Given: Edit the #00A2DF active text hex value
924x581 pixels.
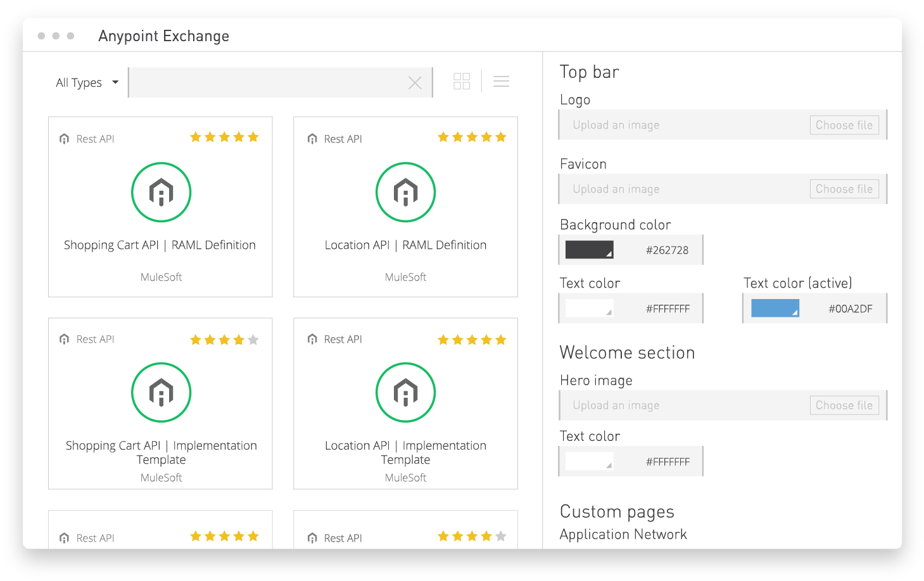Looking at the screenshot, I should coord(851,309).
